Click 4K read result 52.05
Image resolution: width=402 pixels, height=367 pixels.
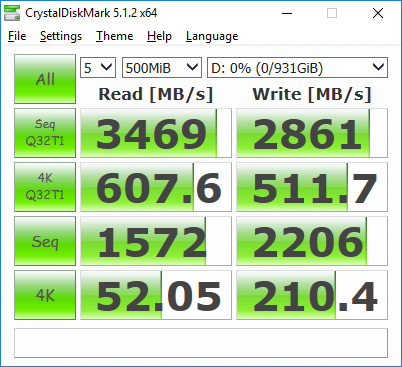tap(156, 295)
